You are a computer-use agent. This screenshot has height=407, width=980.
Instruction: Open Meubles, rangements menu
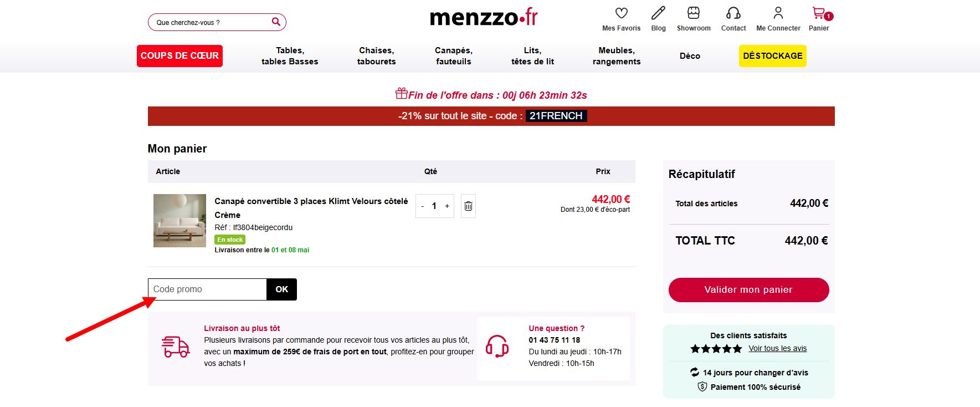617,56
